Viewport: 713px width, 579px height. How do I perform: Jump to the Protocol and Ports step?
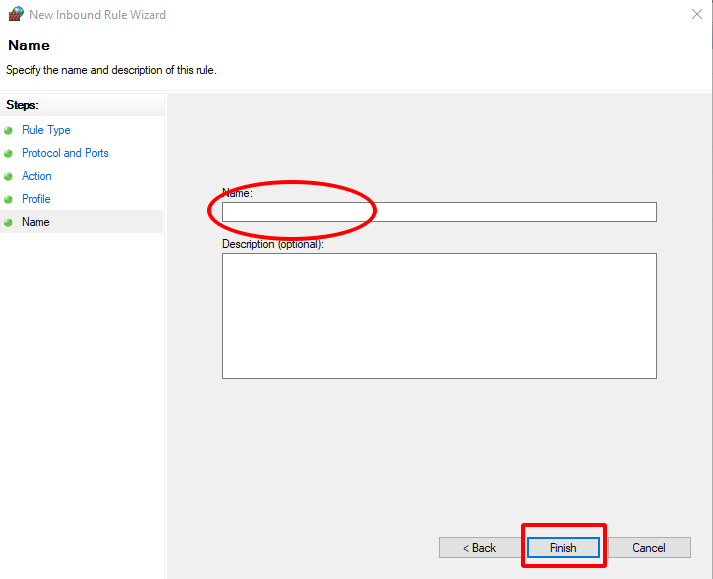click(x=65, y=153)
